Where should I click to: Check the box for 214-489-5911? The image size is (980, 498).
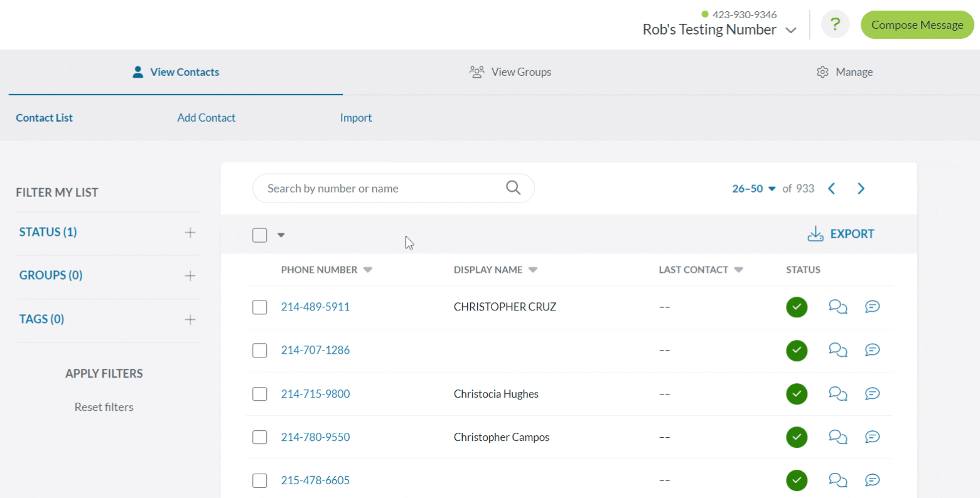(x=260, y=307)
